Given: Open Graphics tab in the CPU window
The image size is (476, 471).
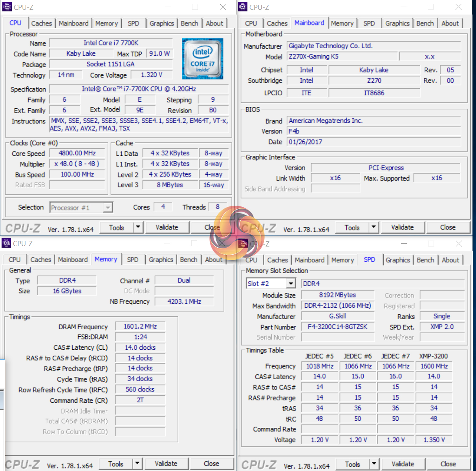Looking at the screenshot, I should [162, 24].
